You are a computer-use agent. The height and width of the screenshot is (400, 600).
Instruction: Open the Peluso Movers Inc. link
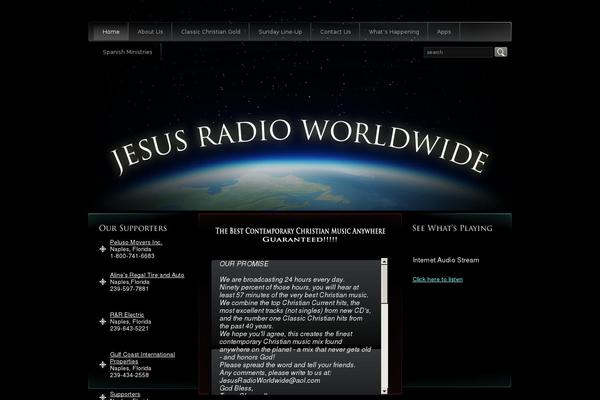(136, 242)
